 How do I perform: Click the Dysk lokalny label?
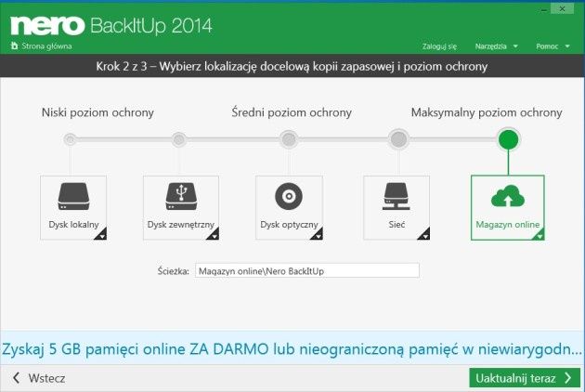(73, 225)
